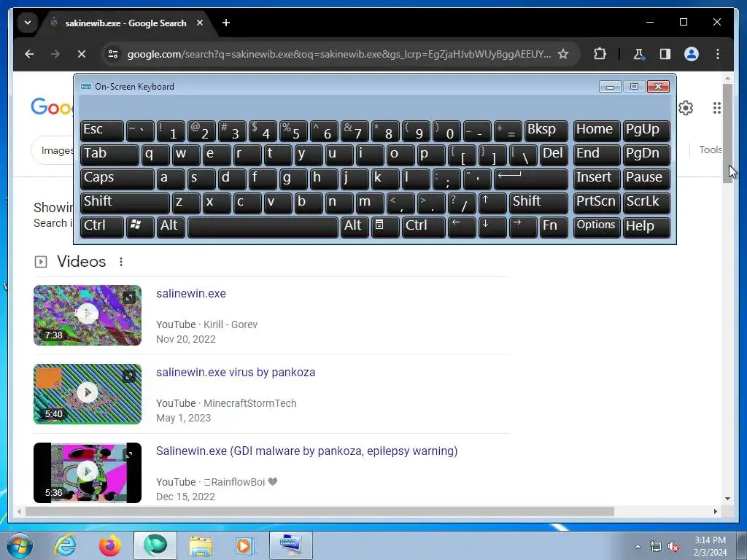Click the Esc key

pos(102,131)
